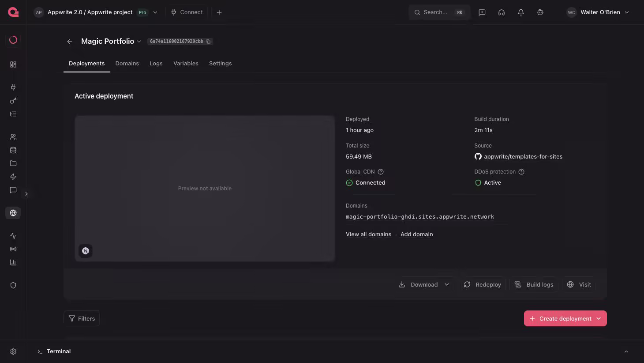This screenshot has width=644, height=363.
Task: Click the Appwrite logo in the top-left corner
Action: coord(13,12)
